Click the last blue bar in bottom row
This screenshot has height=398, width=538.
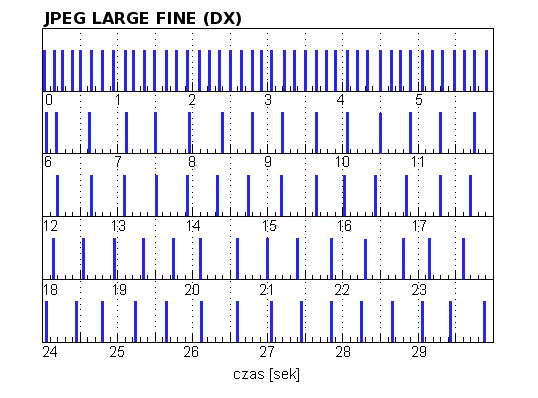484,321
